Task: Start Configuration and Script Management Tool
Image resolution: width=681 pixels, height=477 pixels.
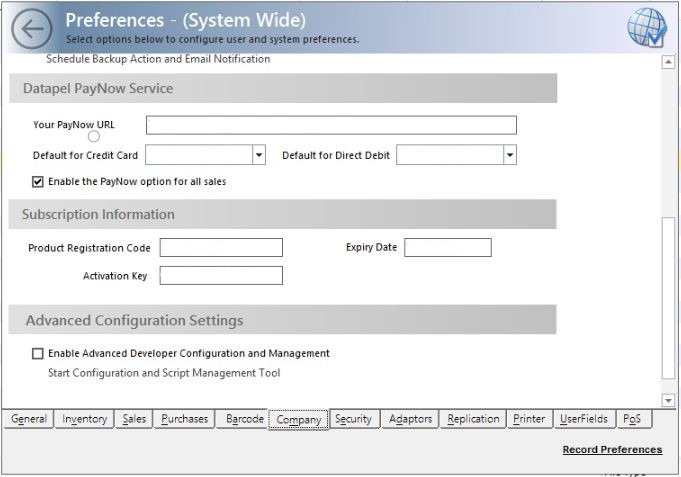Action: pos(164,373)
